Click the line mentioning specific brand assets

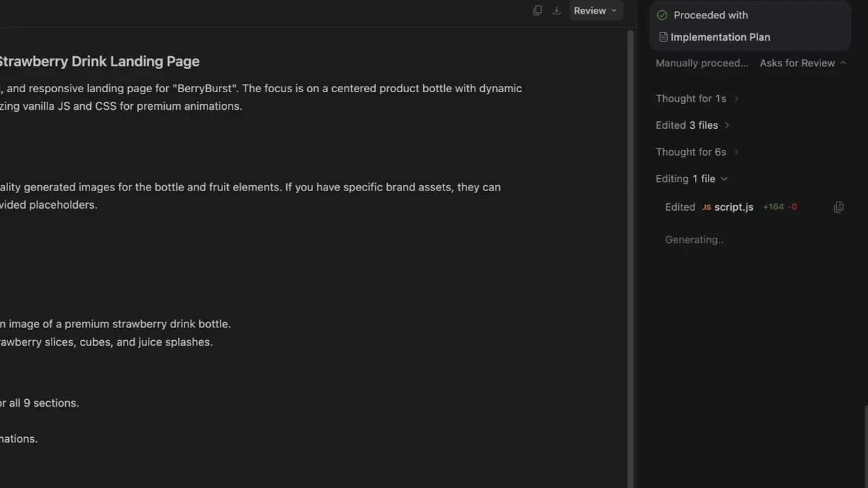coord(250,187)
